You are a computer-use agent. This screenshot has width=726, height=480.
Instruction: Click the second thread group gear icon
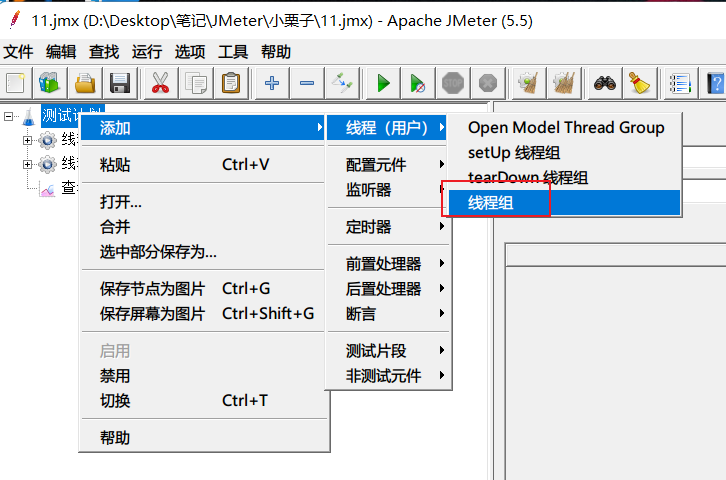[x=47, y=164]
